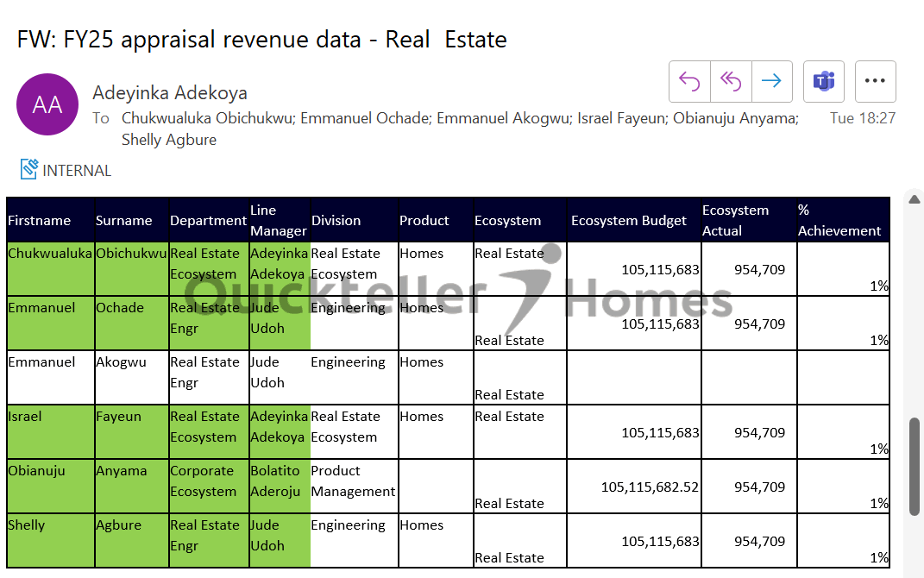924x578 pixels.
Task: Click the Tue 18:27 timestamp
Action: [x=862, y=118]
